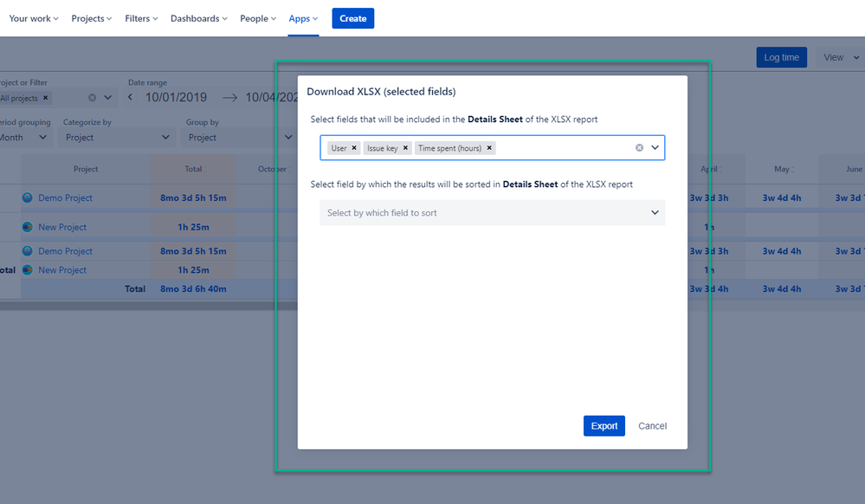Expand the Details Sheet fields dropdown arrow
This screenshot has height=504, width=865.
coord(655,148)
